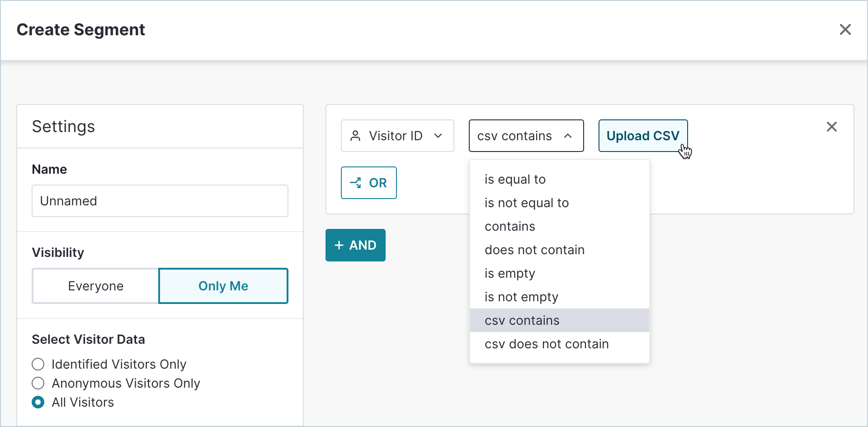Choose 'is equal to' operator
This screenshot has height=427, width=868.
515,179
